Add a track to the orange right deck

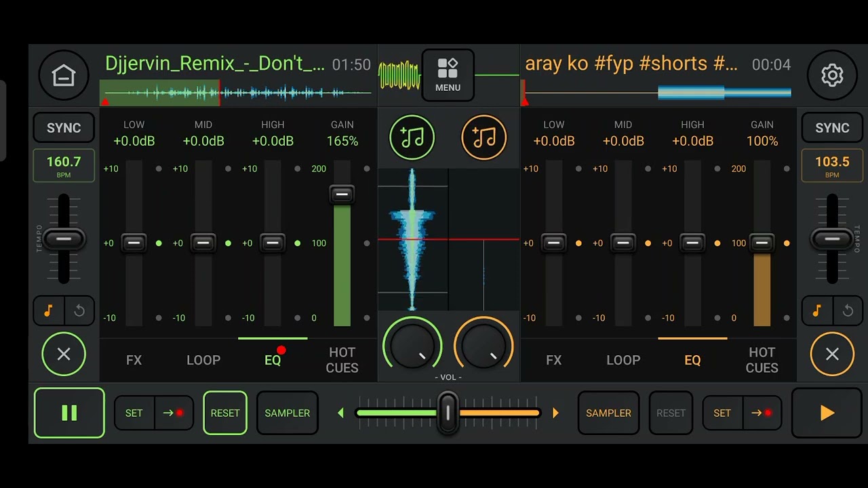pos(484,138)
